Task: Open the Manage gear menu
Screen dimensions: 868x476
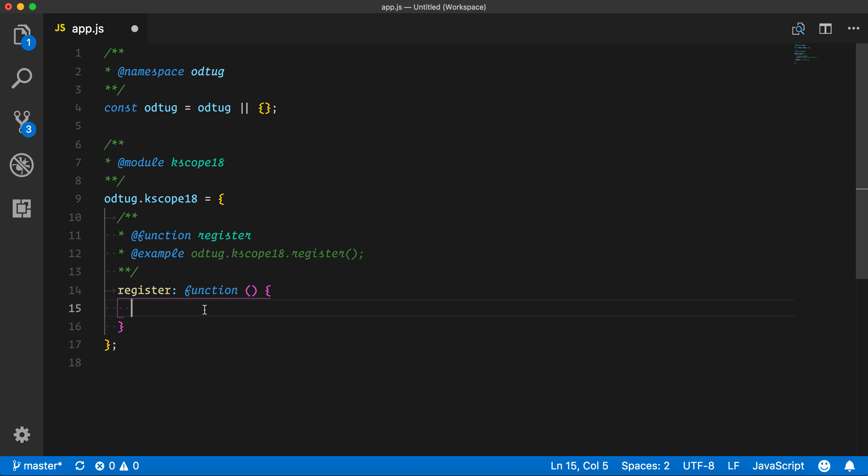Action: pyautogui.click(x=22, y=434)
